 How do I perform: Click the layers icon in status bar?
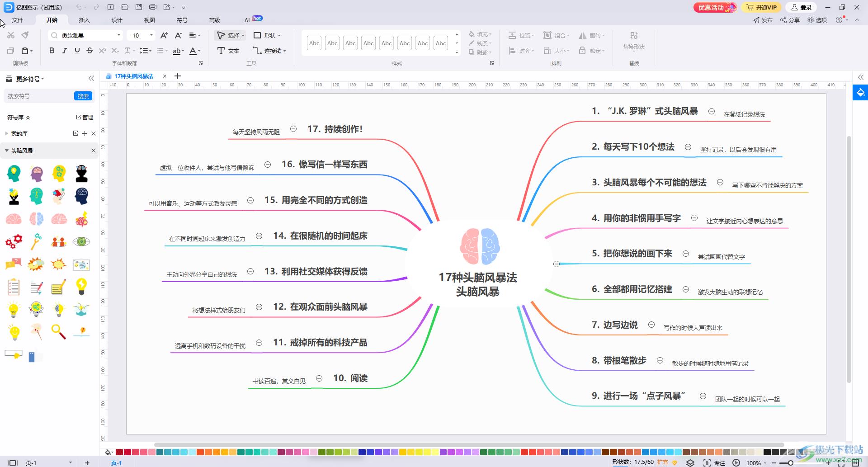(690, 462)
